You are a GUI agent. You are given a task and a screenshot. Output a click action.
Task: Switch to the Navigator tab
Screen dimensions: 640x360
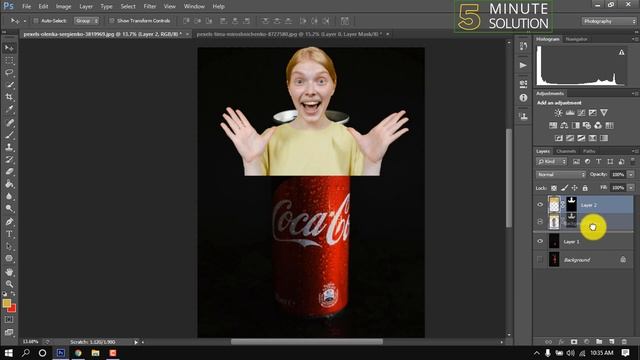pyautogui.click(x=576, y=39)
